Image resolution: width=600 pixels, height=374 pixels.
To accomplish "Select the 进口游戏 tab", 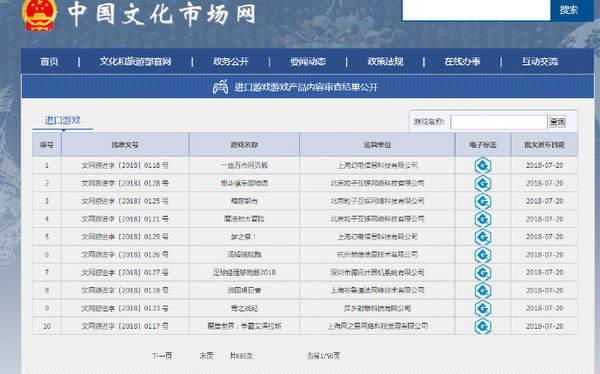I will coord(63,120).
